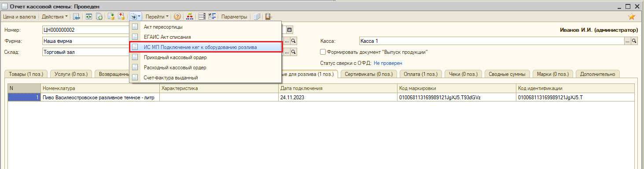Image resolution: width=644 pixels, height=169 pixels.
Task: Click the Касса input field
Action: (492, 41)
